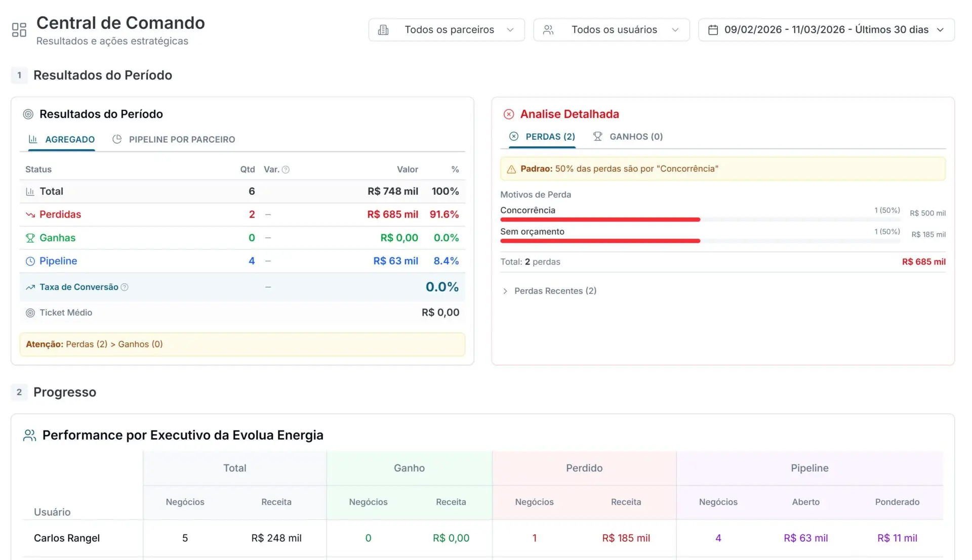This screenshot has height=560, width=972.
Task: Switch to the GANHOS (0) tab
Action: (628, 137)
